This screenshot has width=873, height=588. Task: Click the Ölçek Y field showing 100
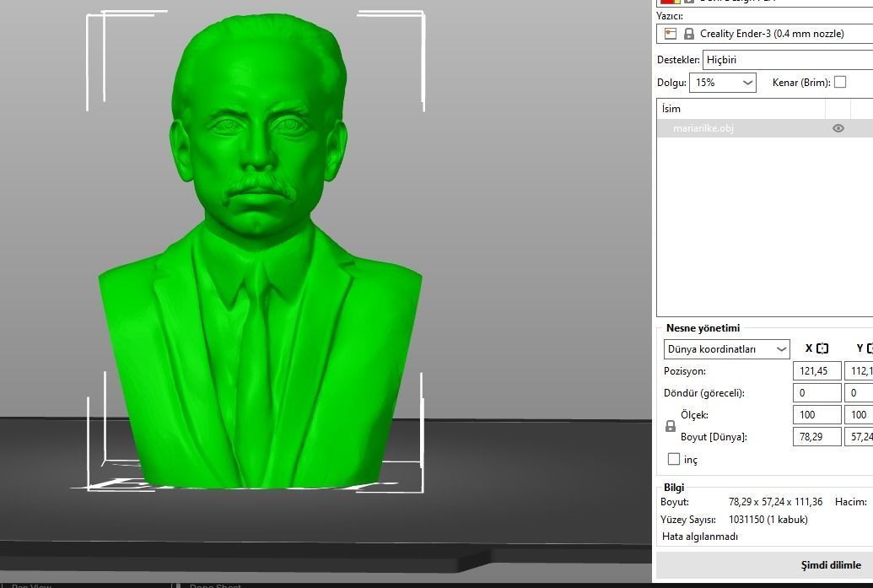pos(859,415)
